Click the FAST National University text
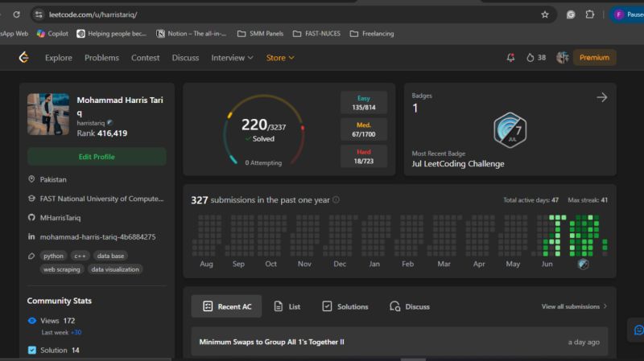The width and height of the screenshot is (644, 361). [101, 199]
